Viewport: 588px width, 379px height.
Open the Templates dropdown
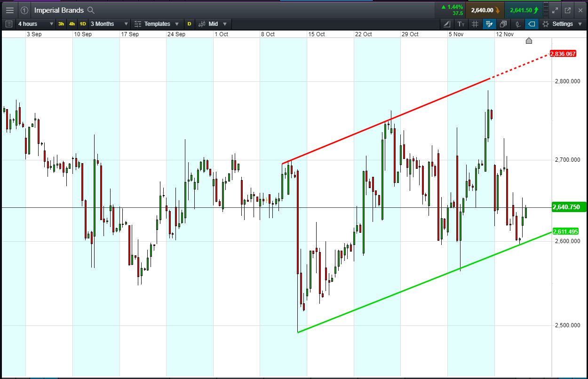point(156,24)
